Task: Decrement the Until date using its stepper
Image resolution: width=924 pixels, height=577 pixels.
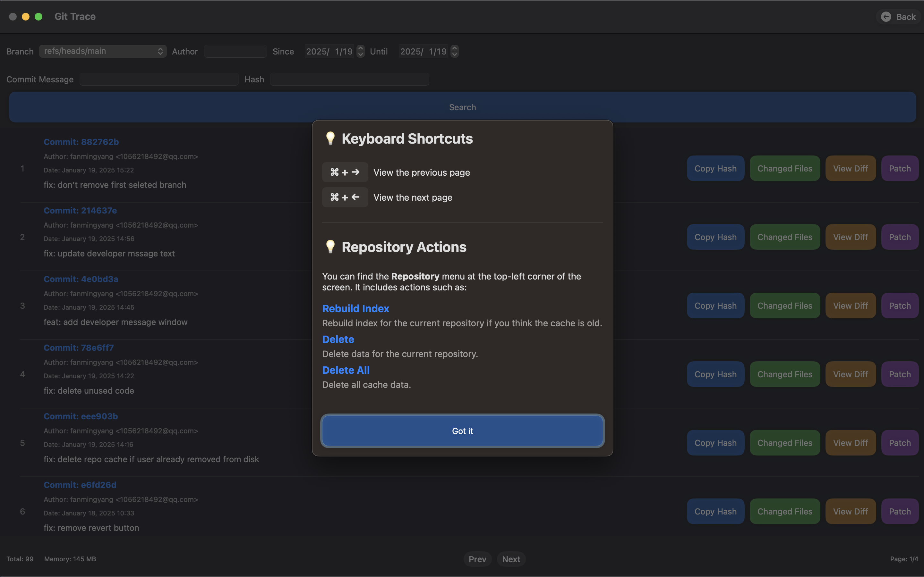Action: click(454, 54)
